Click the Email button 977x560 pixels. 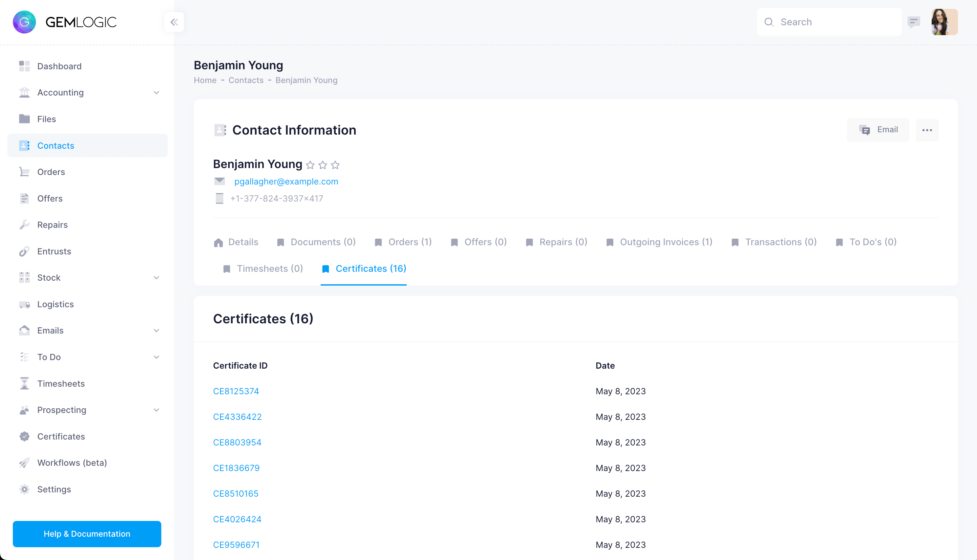click(x=878, y=130)
